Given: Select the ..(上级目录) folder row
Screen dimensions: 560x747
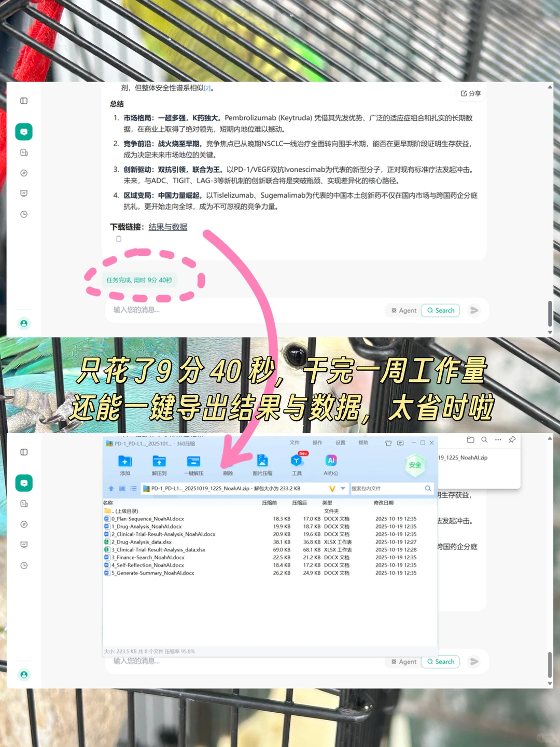Looking at the screenshot, I should [x=270, y=511].
